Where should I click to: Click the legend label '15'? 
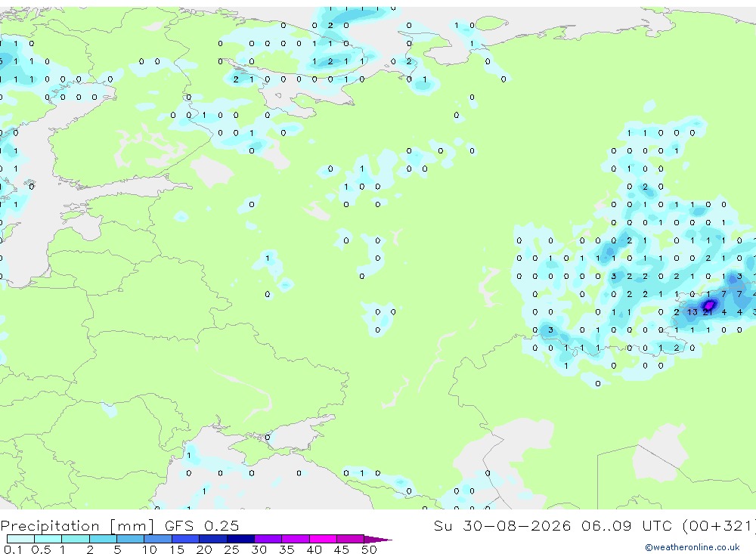(x=176, y=549)
